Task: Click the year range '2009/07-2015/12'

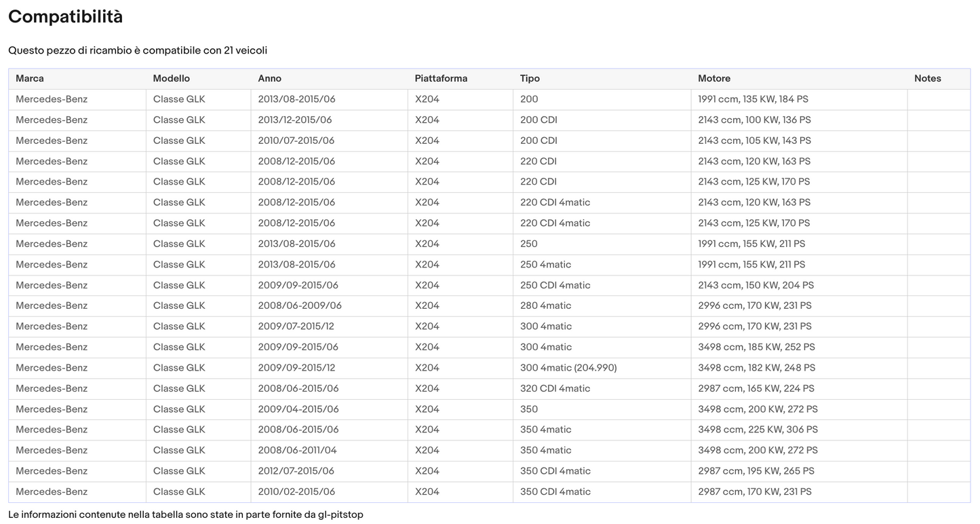Action: 296,326
